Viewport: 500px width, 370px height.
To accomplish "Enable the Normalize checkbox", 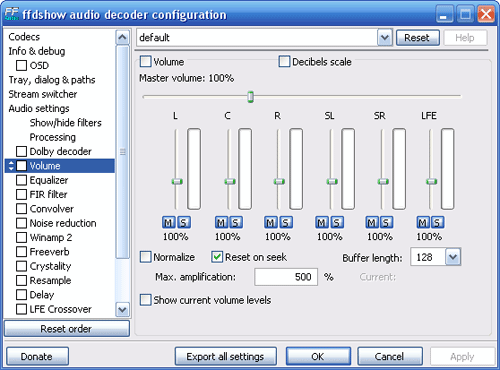I will [145, 257].
